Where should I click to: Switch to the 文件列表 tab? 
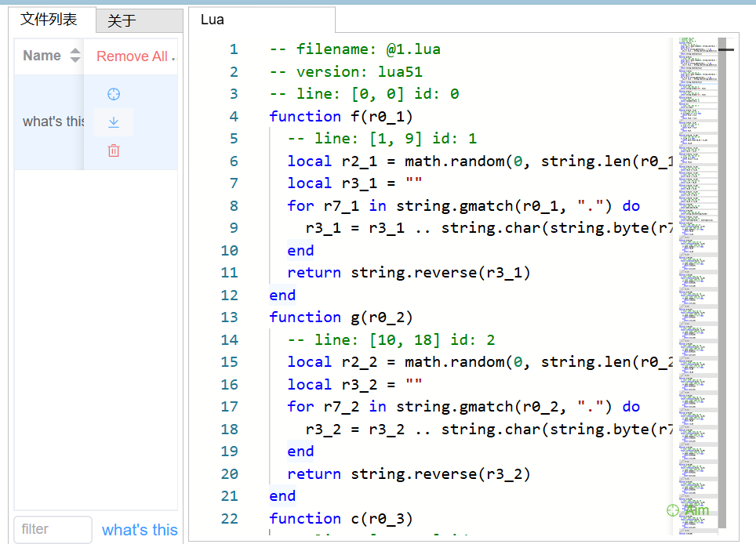click(49, 20)
